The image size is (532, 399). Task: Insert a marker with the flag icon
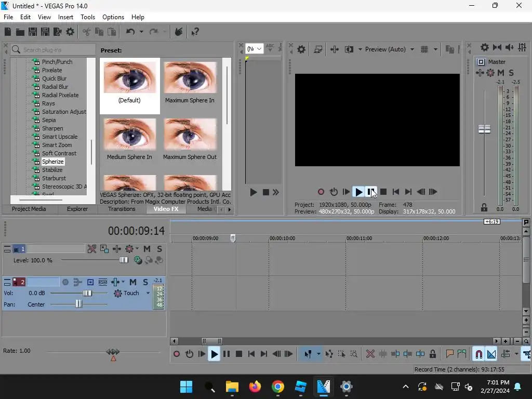[x=449, y=354]
